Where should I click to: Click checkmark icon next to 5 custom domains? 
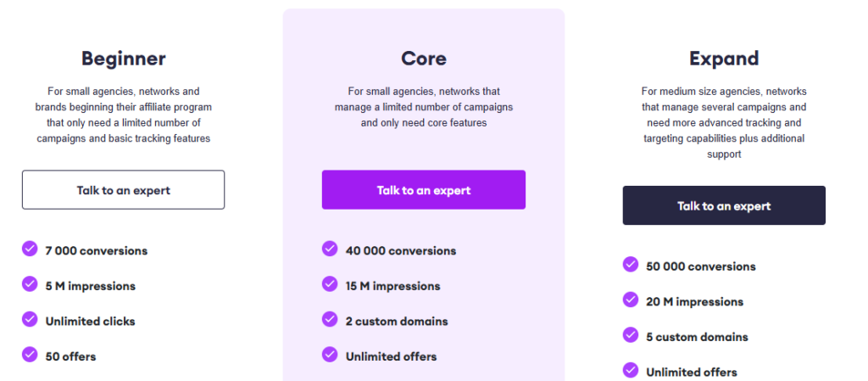[x=631, y=334]
